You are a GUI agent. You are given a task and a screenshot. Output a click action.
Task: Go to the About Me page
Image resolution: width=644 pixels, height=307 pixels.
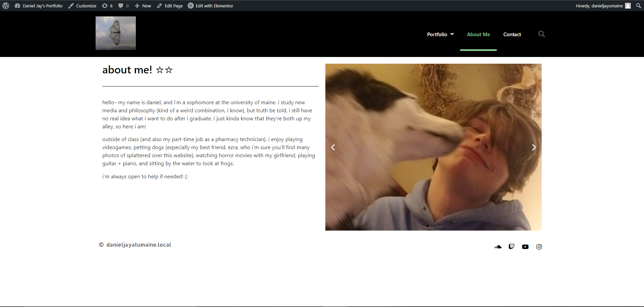pos(478,34)
